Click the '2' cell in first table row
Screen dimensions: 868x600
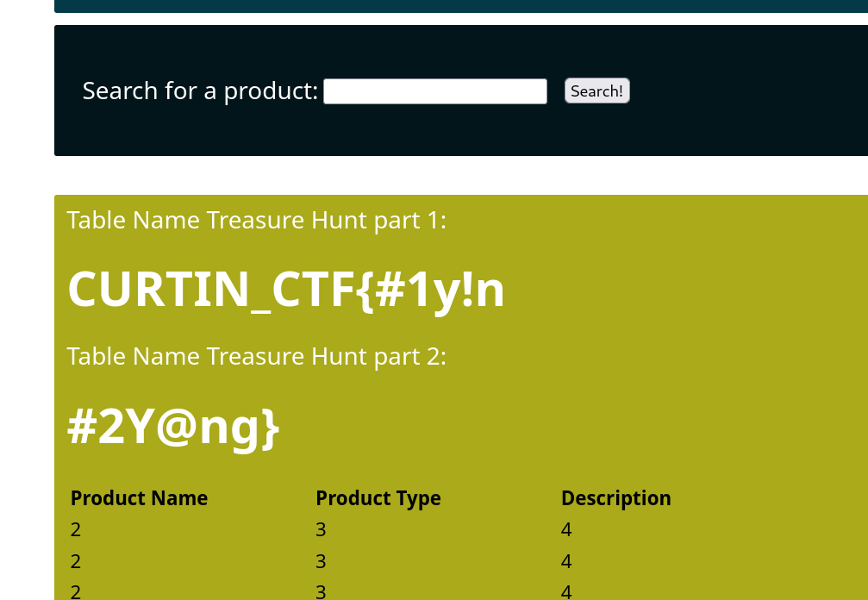[76, 529]
